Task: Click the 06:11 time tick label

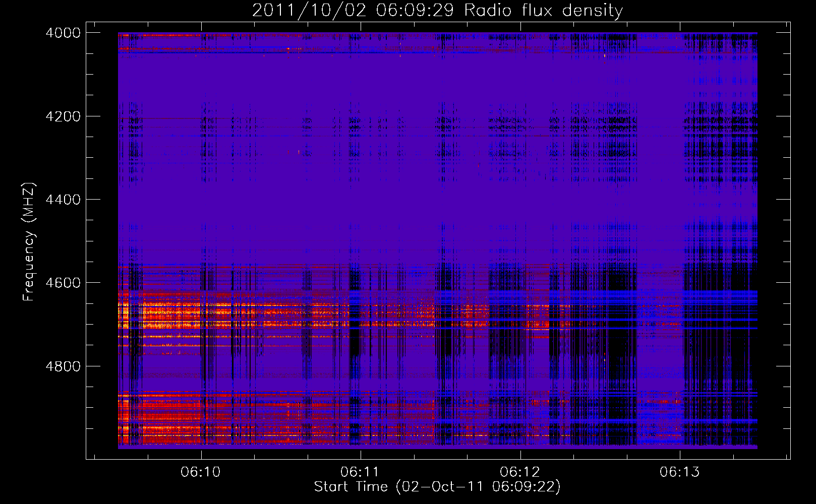Action: tap(360, 472)
